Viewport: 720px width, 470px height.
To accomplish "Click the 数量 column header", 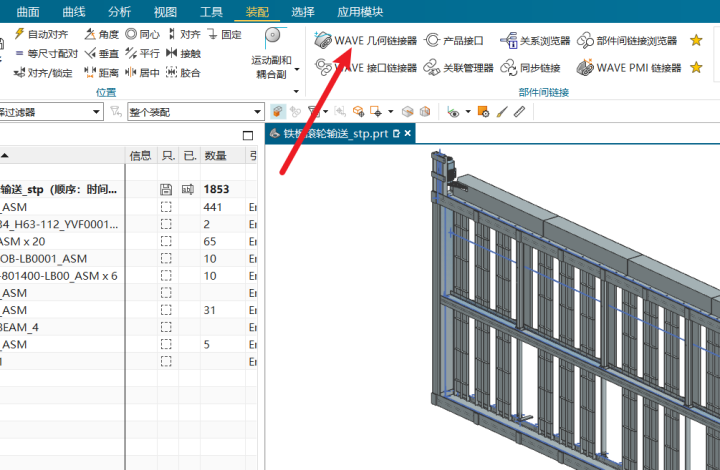I will (x=215, y=156).
